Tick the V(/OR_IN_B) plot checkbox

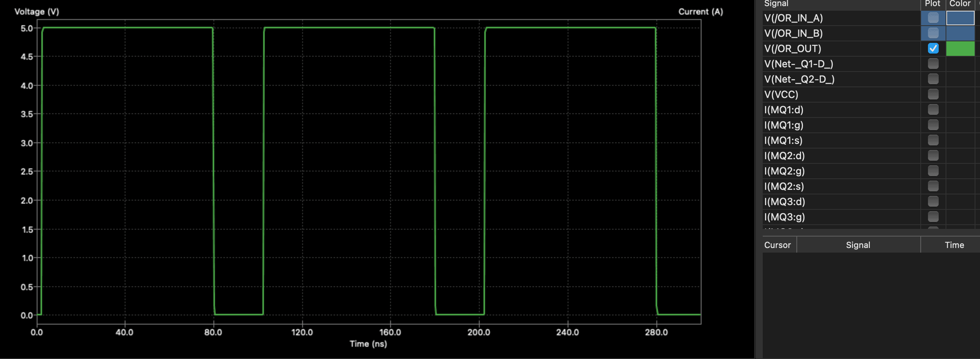(933, 33)
